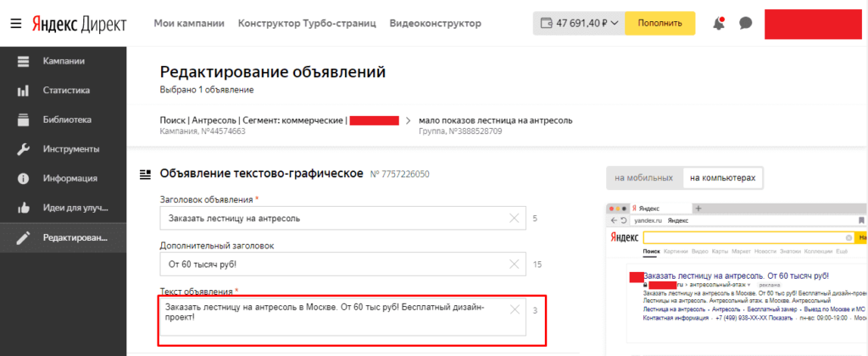Clear the Заголовок объявления field
This screenshot has width=868, height=356.
point(515,218)
